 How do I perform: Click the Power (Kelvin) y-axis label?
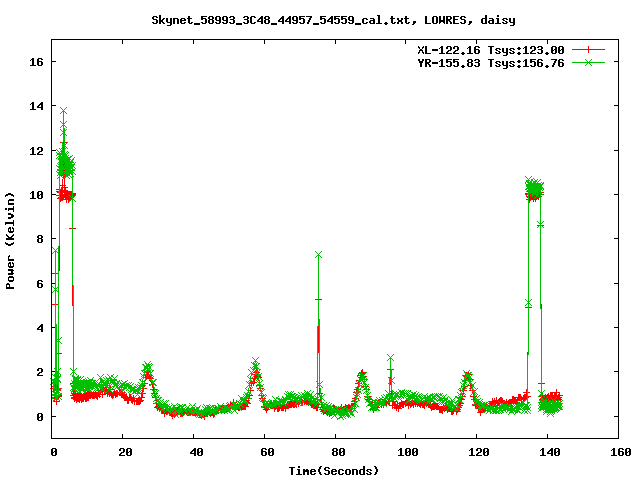[10, 241]
